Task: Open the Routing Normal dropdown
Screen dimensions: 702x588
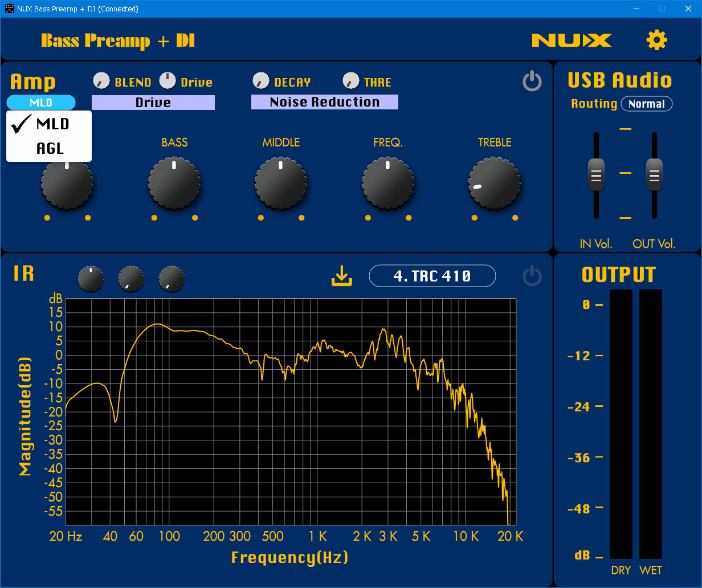Action: coord(647,104)
